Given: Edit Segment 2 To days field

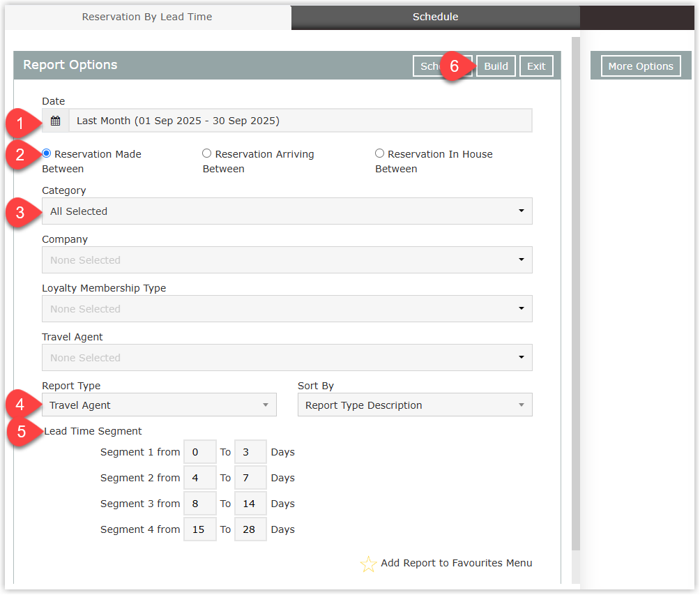Looking at the screenshot, I should point(250,478).
